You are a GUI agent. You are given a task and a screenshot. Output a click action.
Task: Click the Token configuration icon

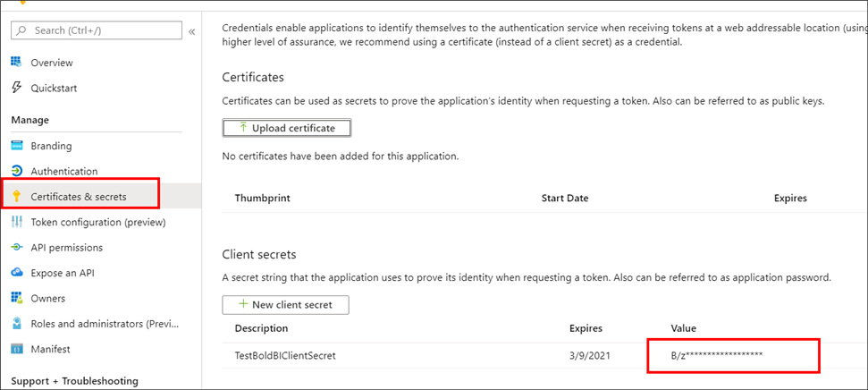tap(16, 222)
